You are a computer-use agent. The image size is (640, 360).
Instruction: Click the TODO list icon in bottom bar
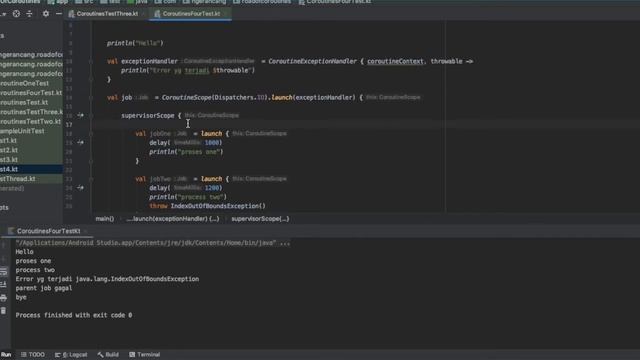pyautogui.click(x=24, y=355)
